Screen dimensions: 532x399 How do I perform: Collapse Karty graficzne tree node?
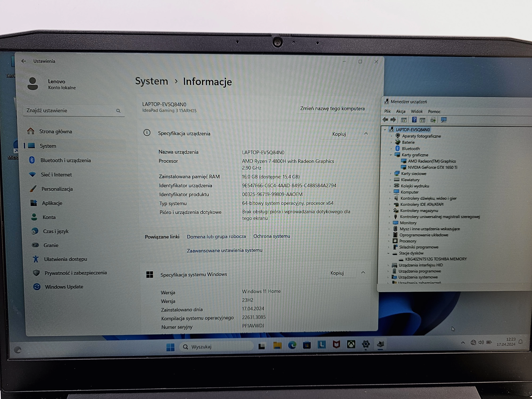coord(391,155)
